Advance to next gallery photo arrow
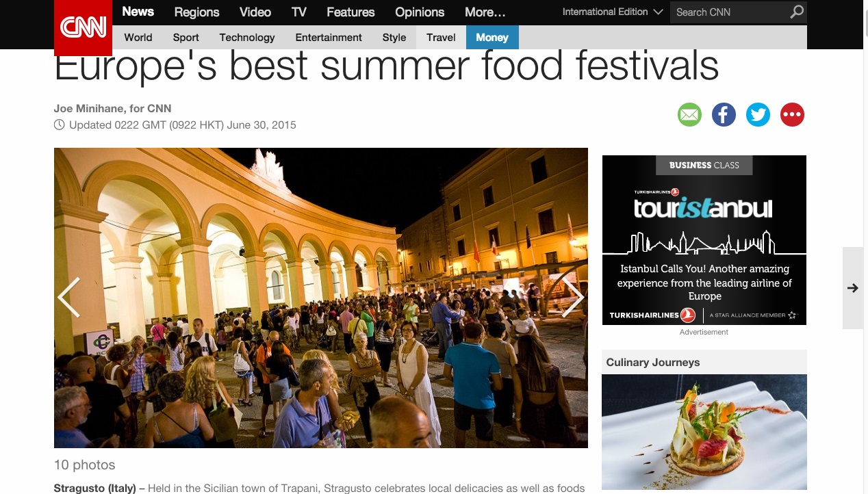The image size is (868, 494). pos(573,298)
